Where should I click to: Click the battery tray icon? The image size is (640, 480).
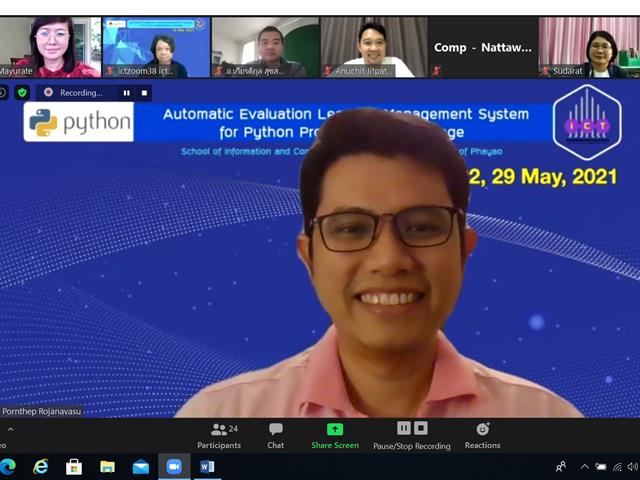(x=600, y=467)
